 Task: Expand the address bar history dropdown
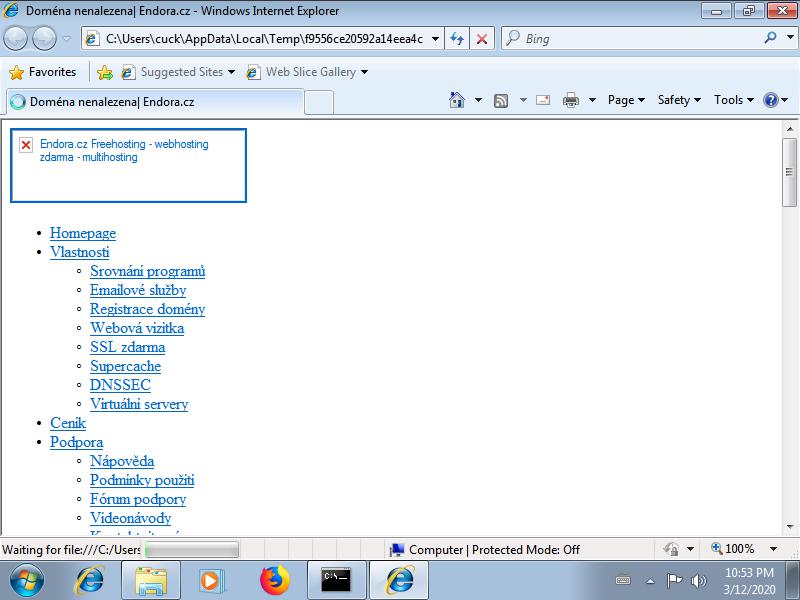(435, 39)
